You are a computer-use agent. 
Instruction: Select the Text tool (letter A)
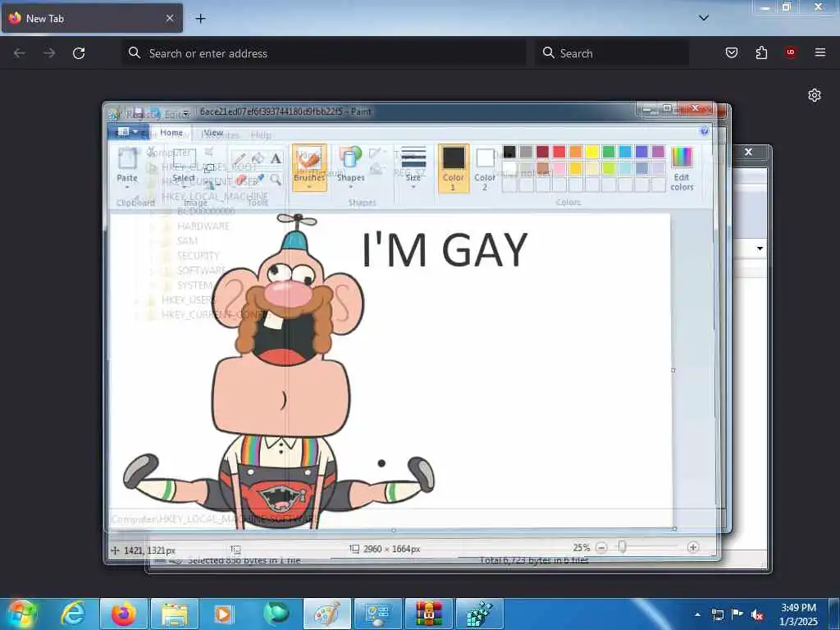(276, 158)
